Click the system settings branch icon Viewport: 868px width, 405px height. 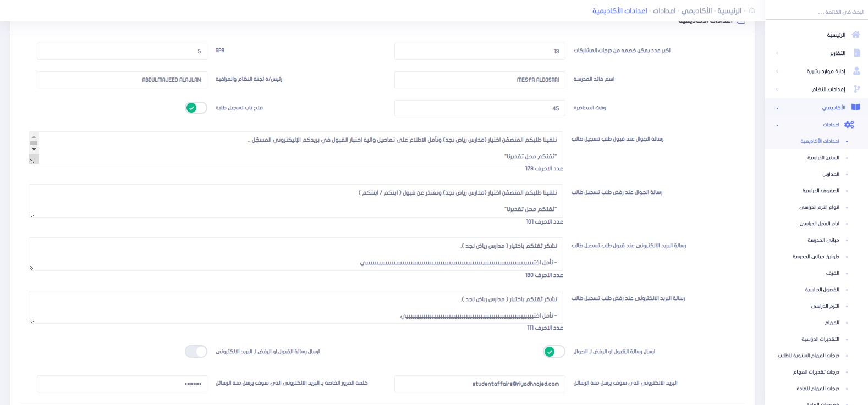(856, 89)
